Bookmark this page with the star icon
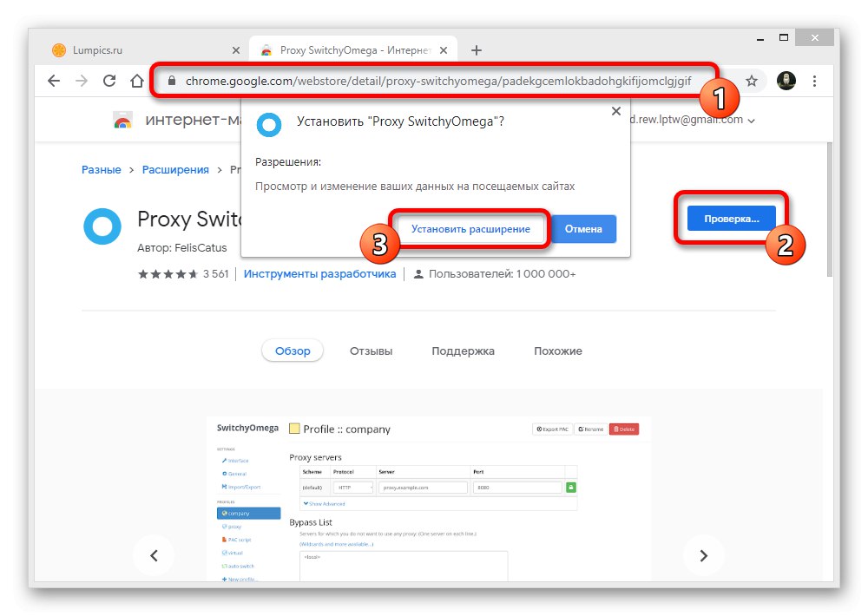This screenshot has width=868, height=616. pos(751,82)
